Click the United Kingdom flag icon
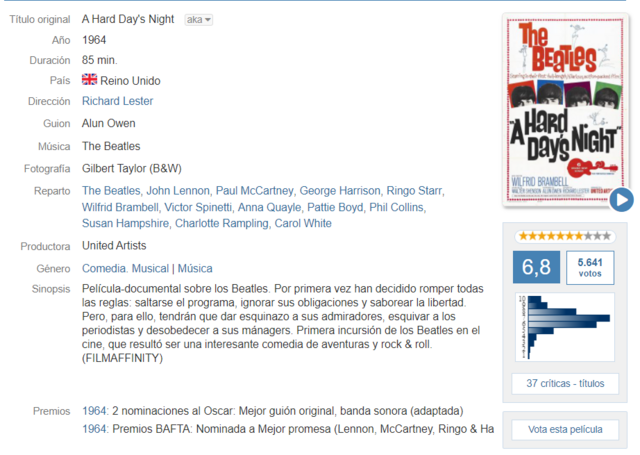640x455 pixels. tap(89, 80)
